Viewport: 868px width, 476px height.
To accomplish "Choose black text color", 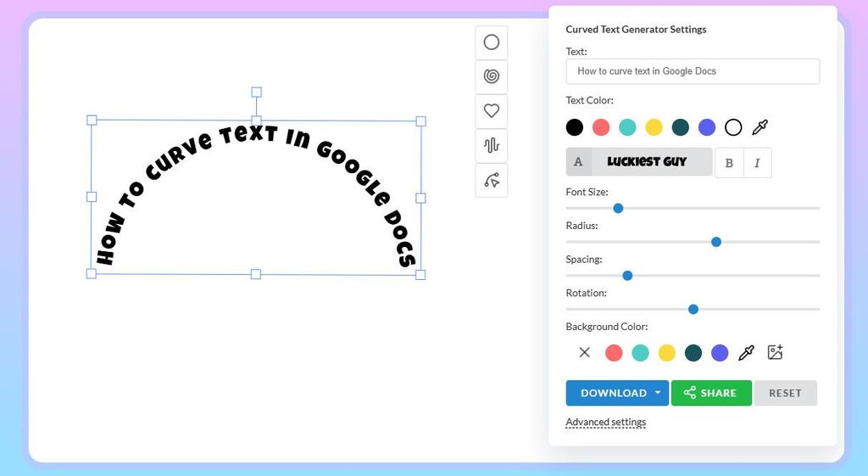I will point(575,127).
